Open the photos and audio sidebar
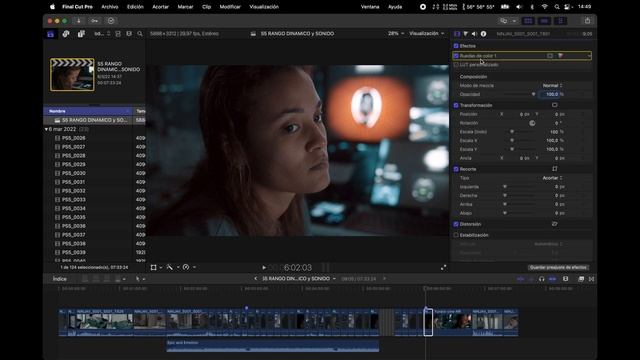This screenshot has width=640, height=360. tap(66, 34)
